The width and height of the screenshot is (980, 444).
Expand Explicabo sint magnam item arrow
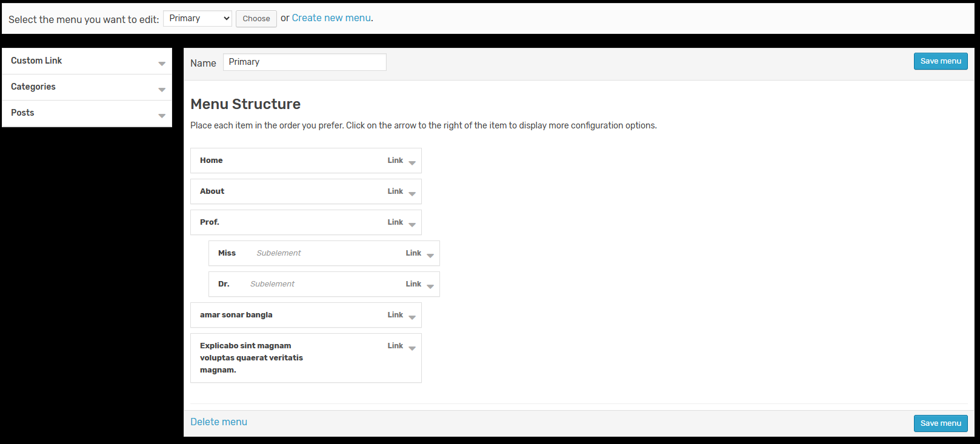click(412, 348)
